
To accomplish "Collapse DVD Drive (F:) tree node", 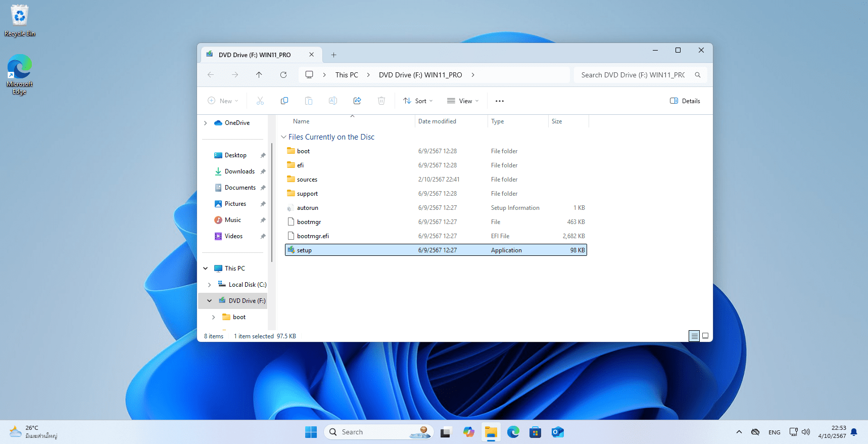I will pos(210,301).
